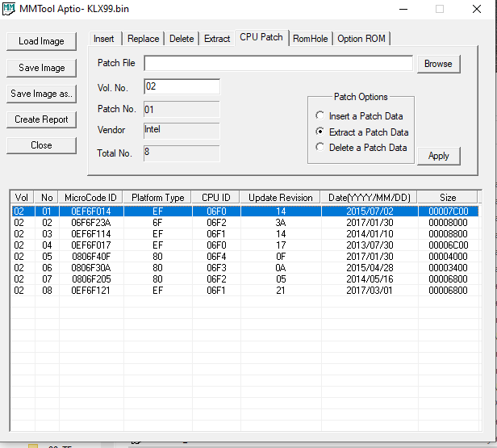Click the Load Image button

click(x=41, y=41)
